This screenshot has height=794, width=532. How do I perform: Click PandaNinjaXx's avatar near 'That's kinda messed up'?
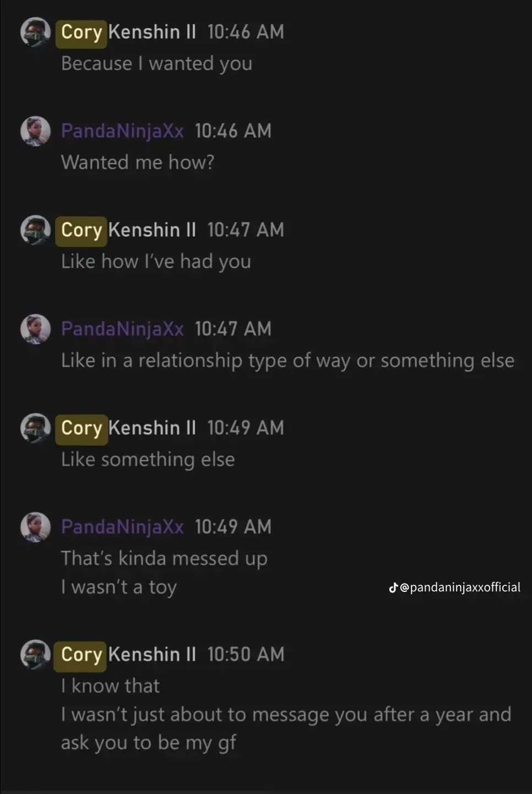pyautogui.click(x=35, y=527)
